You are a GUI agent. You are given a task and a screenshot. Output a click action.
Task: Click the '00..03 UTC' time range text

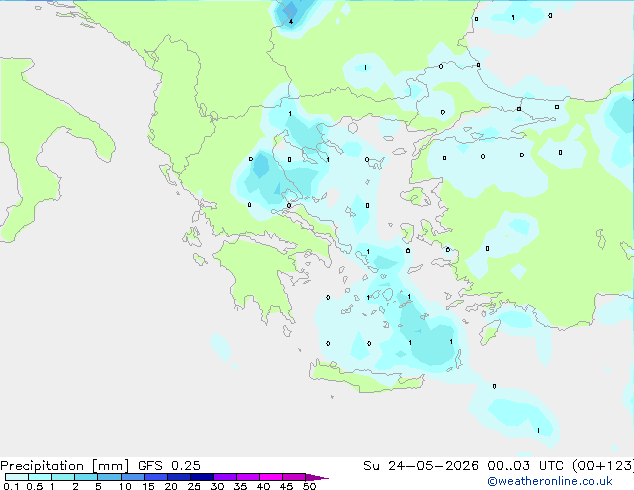click(x=525, y=466)
